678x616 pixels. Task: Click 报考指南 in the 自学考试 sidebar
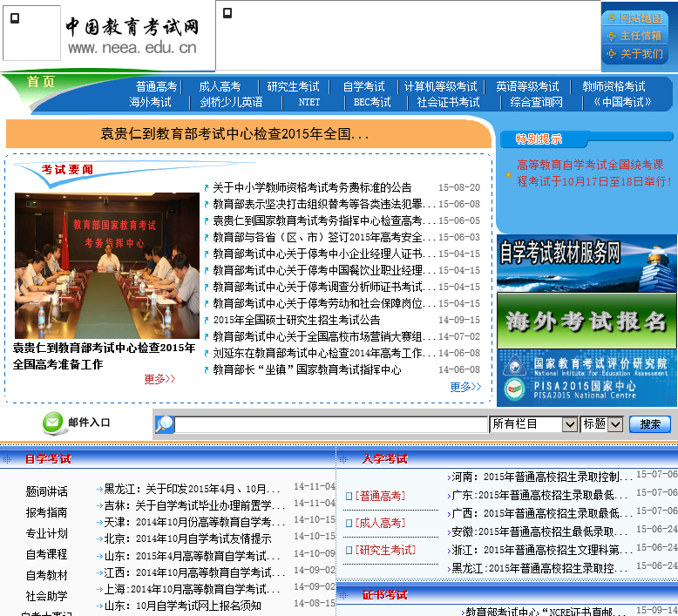coord(47,512)
